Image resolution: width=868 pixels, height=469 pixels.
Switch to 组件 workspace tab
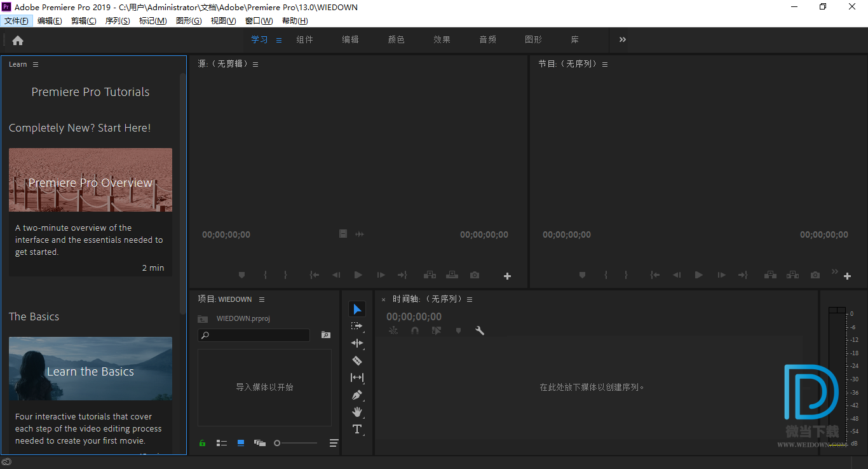[x=304, y=39]
